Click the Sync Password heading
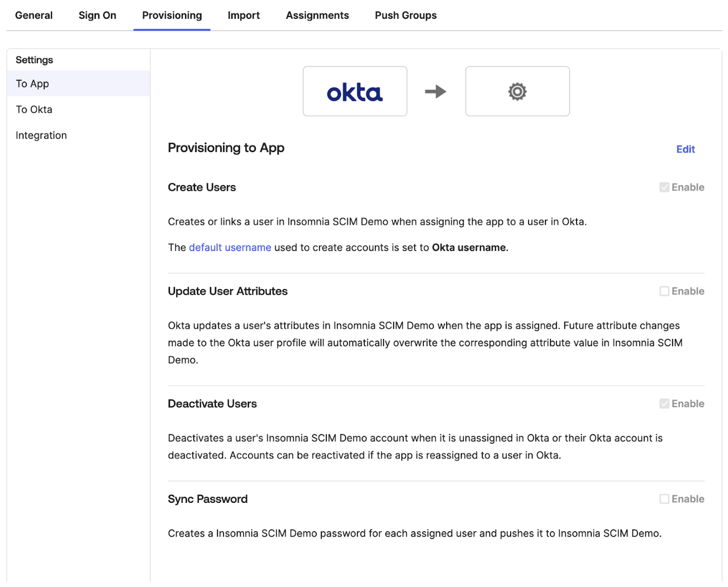 tap(208, 499)
